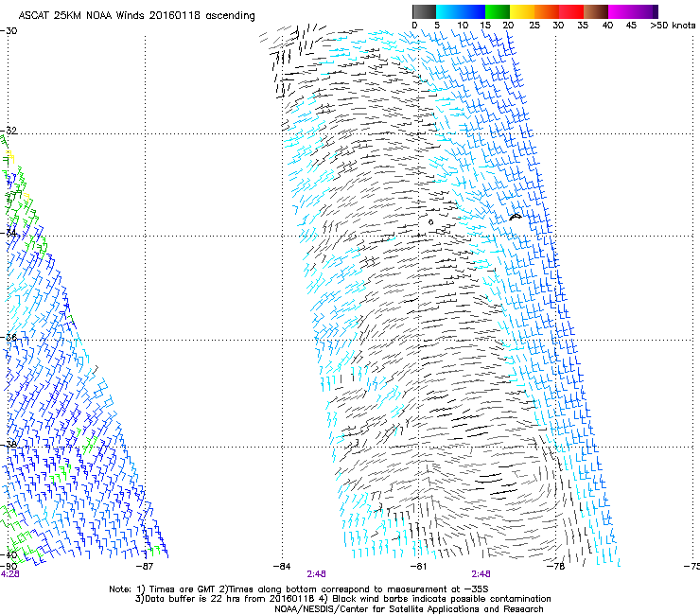Pick the orange 25-30 knots legend segment
The image size is (700, 615).
[x=547, y=11]
